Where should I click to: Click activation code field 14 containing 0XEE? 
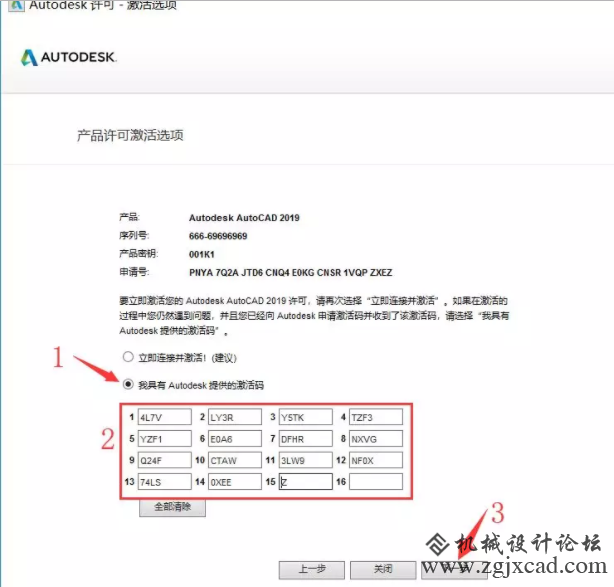tap(235, 482)
